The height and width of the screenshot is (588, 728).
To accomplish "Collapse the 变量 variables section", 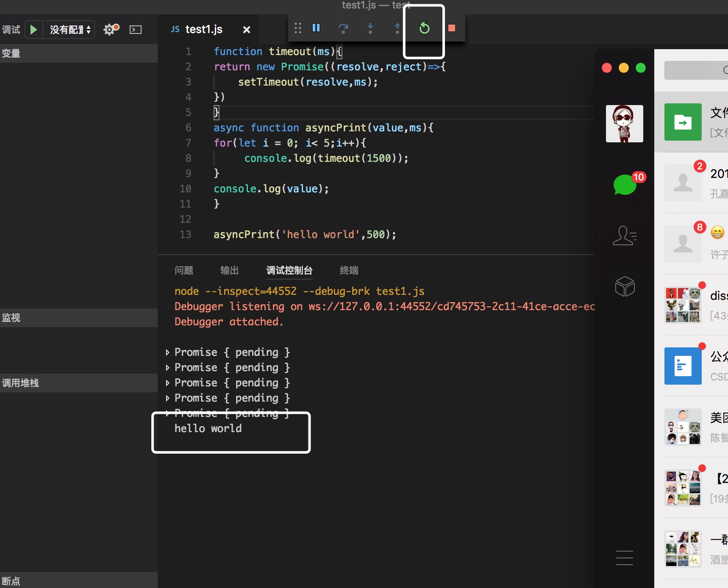I will point(12,53).
